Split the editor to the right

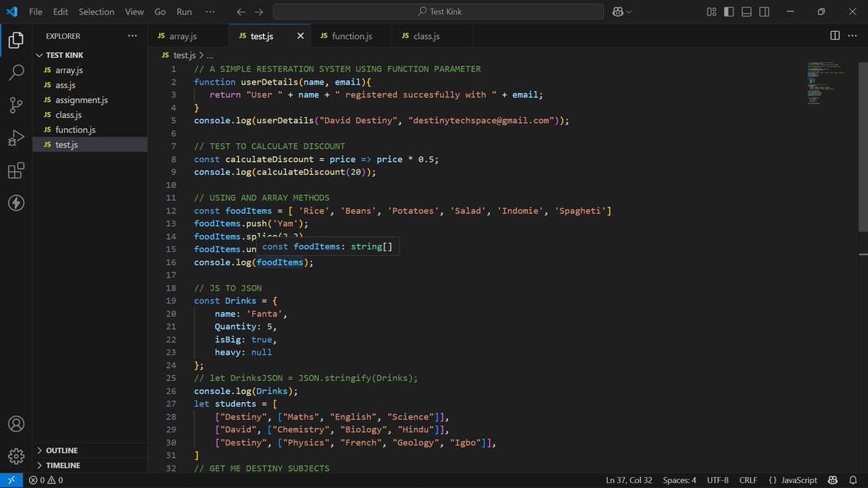(x=835, y=35)
